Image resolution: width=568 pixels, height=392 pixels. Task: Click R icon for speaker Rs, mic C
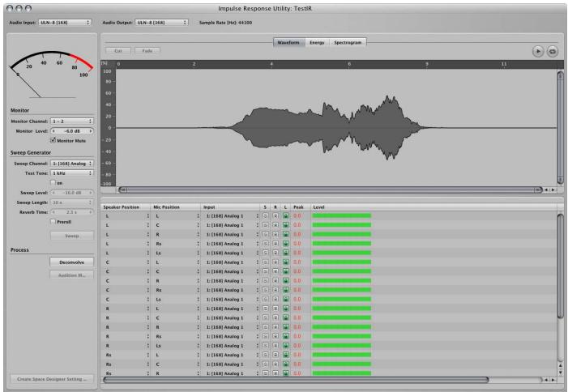click(x=275, y=364)
